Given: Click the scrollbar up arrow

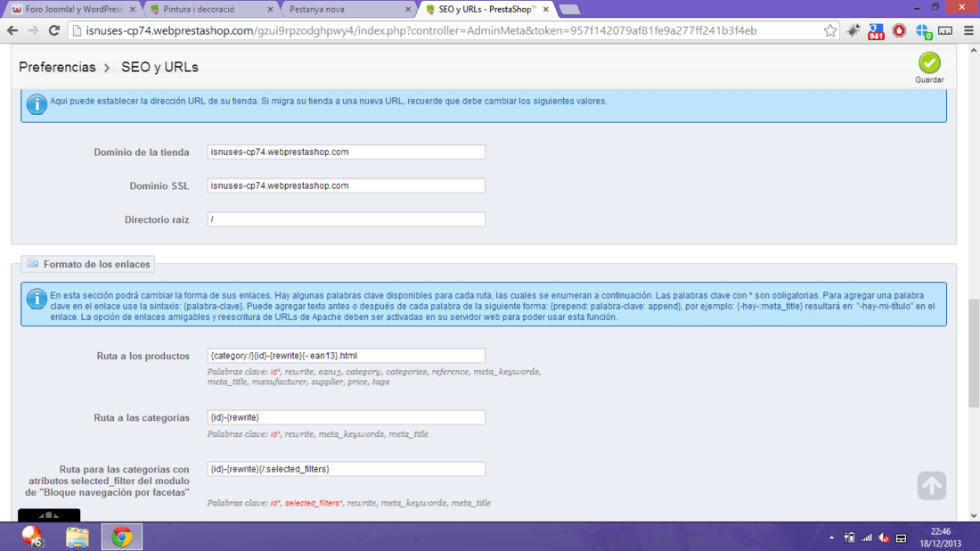Looking at the screenshot, I should coord(973,51).
